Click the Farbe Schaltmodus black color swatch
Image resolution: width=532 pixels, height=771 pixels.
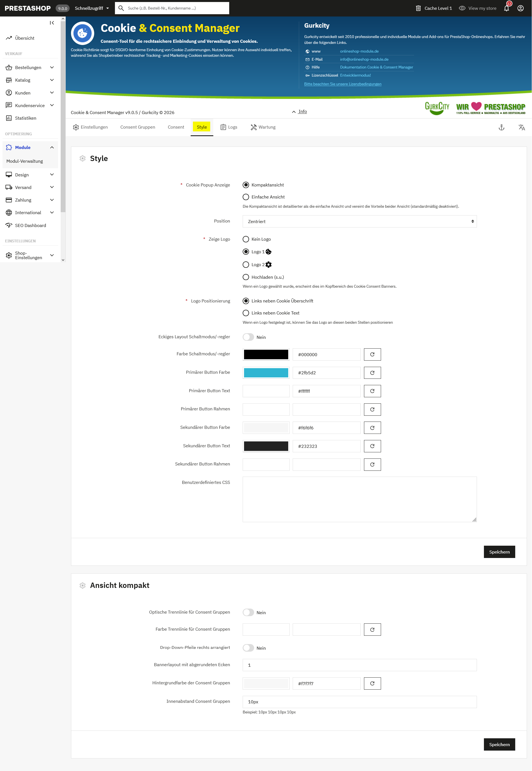[266, 354]
